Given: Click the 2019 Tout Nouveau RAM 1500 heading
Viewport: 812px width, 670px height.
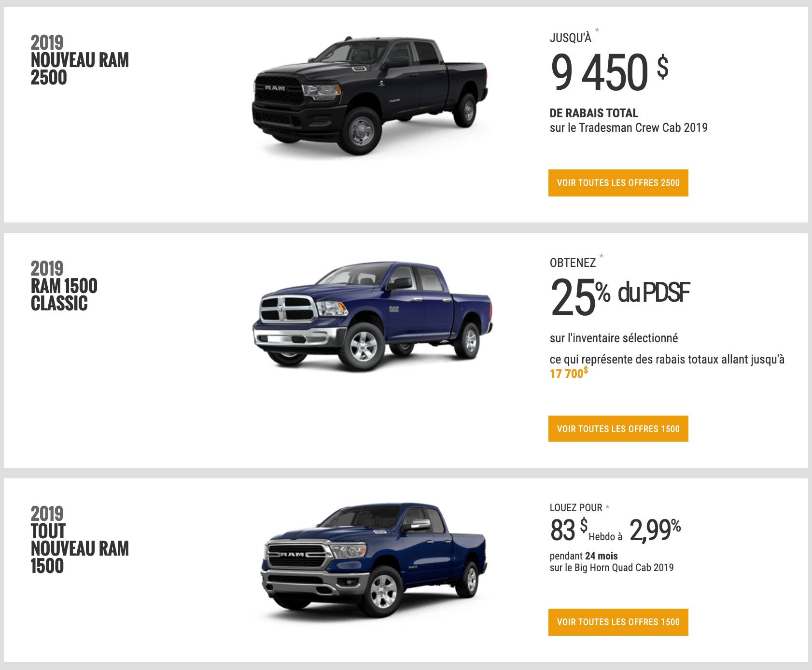Looking at the screenshot, I should pyautogui.click(x=80, y=540).
